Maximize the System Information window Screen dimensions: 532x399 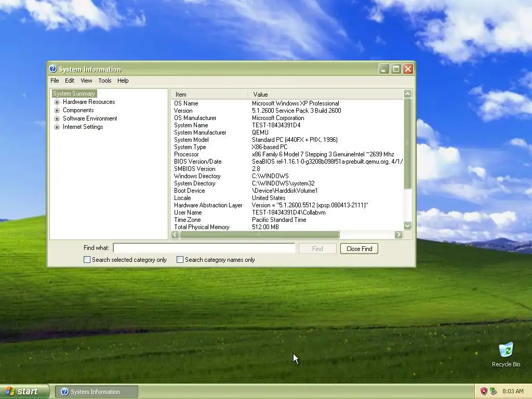[396, 69]
